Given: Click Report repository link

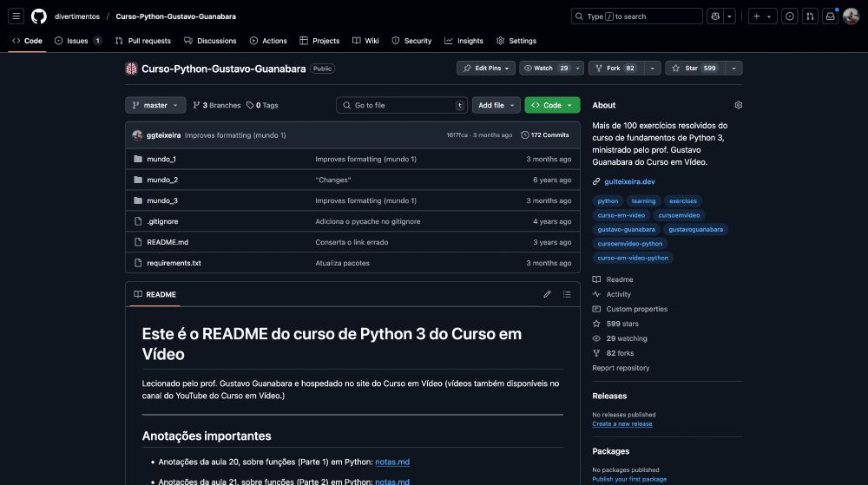Looking at the screenshot, I should click(x=621, y=368).
